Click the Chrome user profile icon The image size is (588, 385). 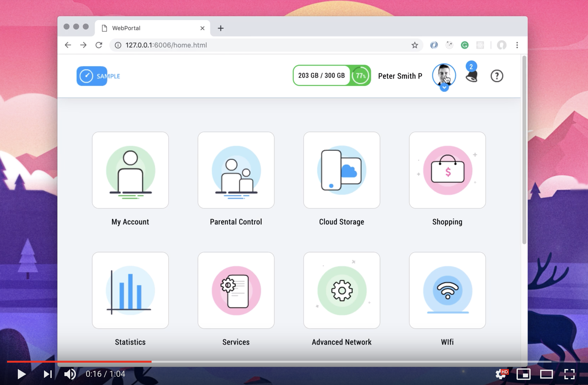click(x=502, y=45)
